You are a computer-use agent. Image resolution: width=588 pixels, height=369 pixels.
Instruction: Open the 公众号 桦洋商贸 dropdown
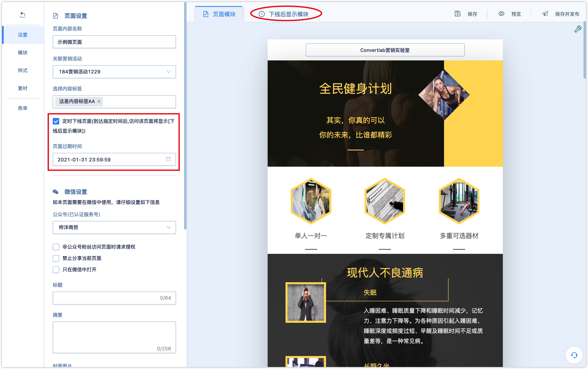pos(114,227)
